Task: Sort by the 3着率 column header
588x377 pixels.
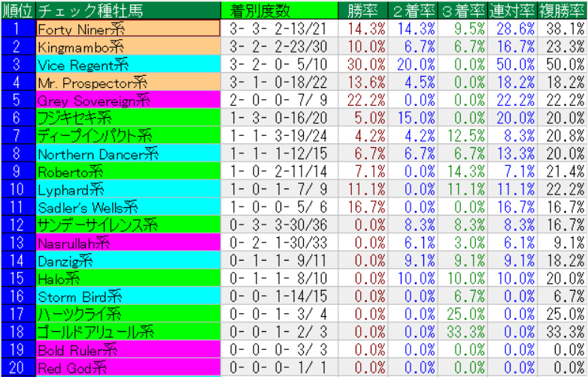Action: [x=462, y=10]
